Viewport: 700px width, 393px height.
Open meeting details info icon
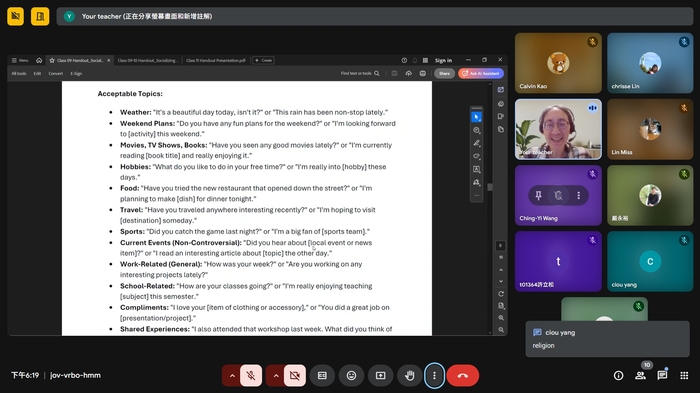coord(618,376)
